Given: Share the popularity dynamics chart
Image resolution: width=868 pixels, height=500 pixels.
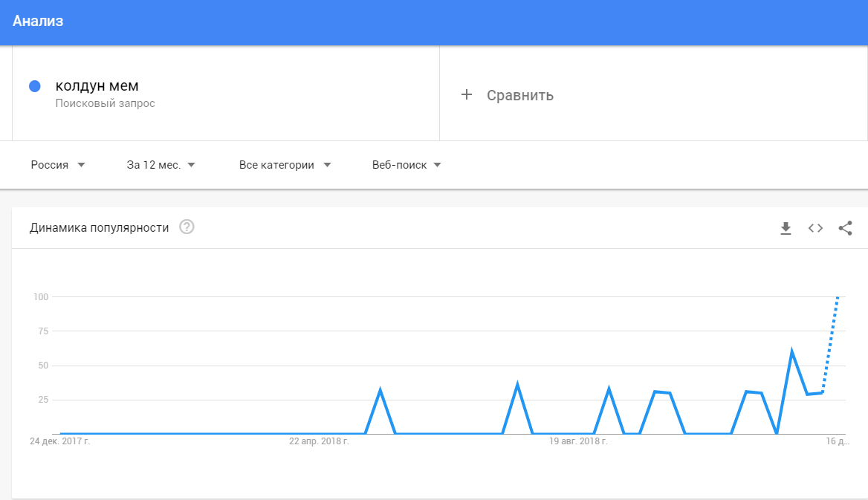Looking at the screenshot, I should click(845, 228).
